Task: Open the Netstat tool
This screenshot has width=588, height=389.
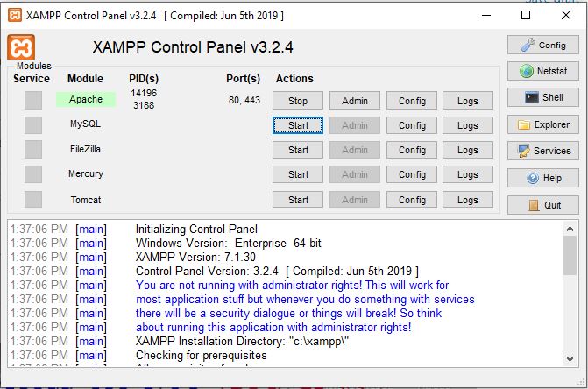Action: pos(542,71)
